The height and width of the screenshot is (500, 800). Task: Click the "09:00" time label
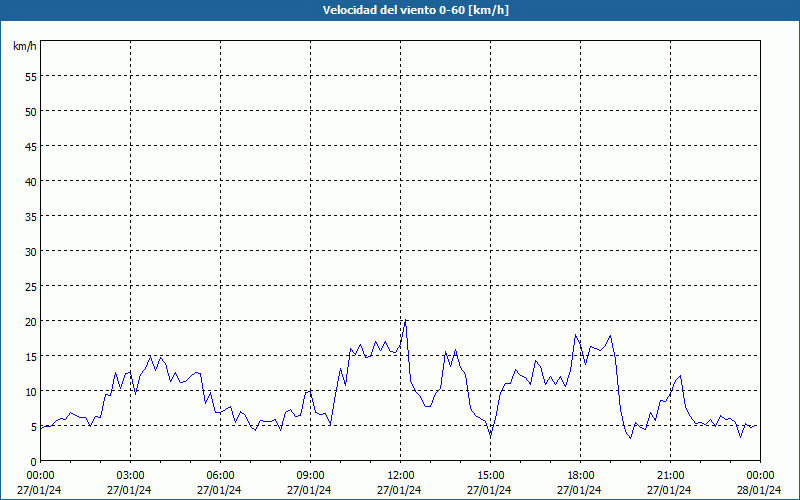pyautogui.click(x=310, y=476)
